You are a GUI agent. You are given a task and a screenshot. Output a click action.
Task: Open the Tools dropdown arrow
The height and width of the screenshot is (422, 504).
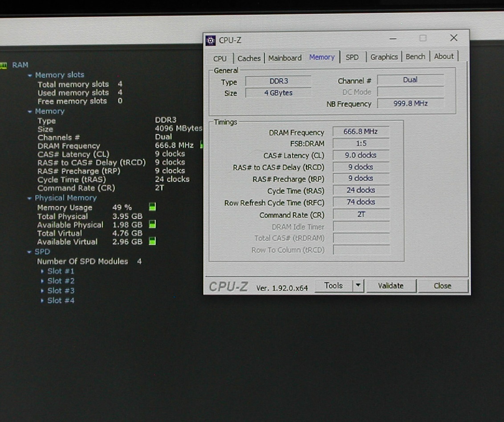pos(358,285)
